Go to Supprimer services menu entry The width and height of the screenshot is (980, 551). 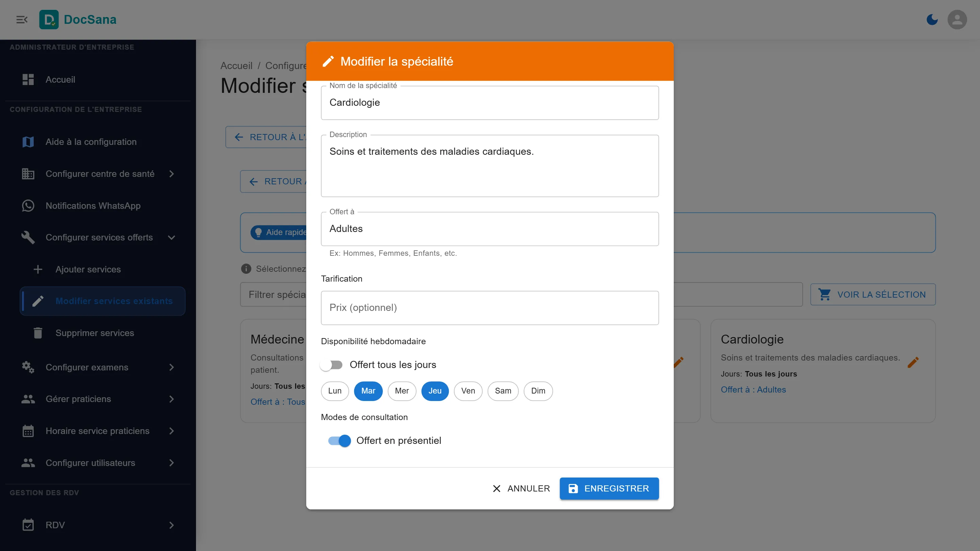tap(102, 333)
